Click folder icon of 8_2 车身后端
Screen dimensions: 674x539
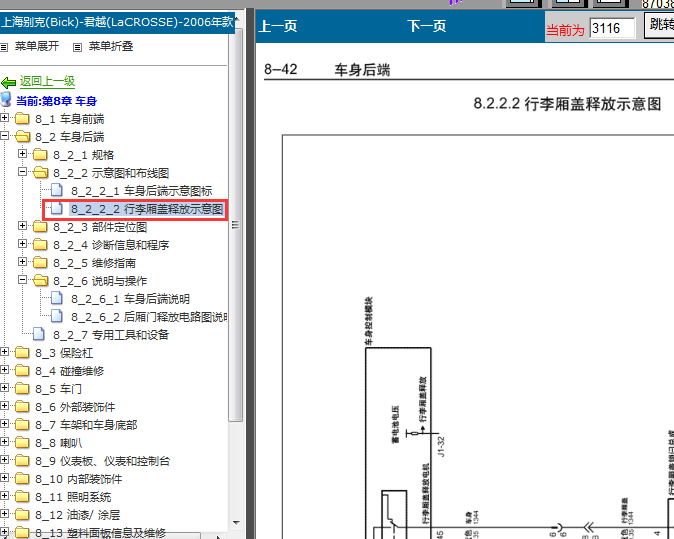pyautogui.click(x=22, y=136)
